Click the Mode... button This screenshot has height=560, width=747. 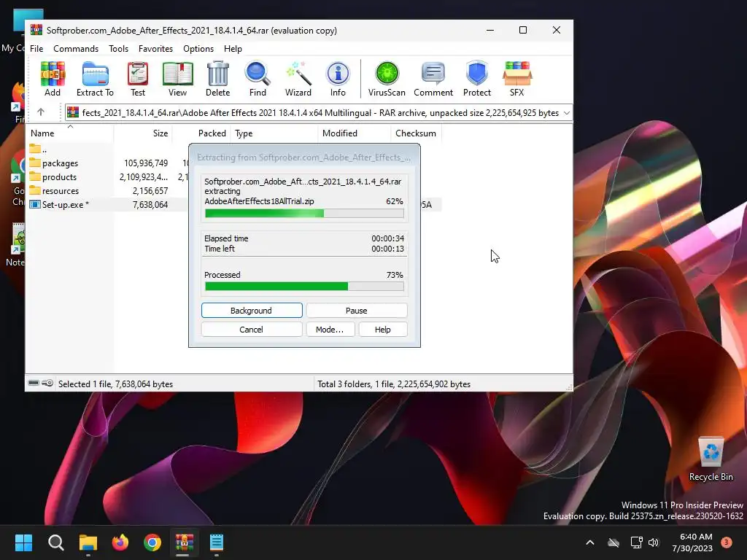tap(330, 330)
